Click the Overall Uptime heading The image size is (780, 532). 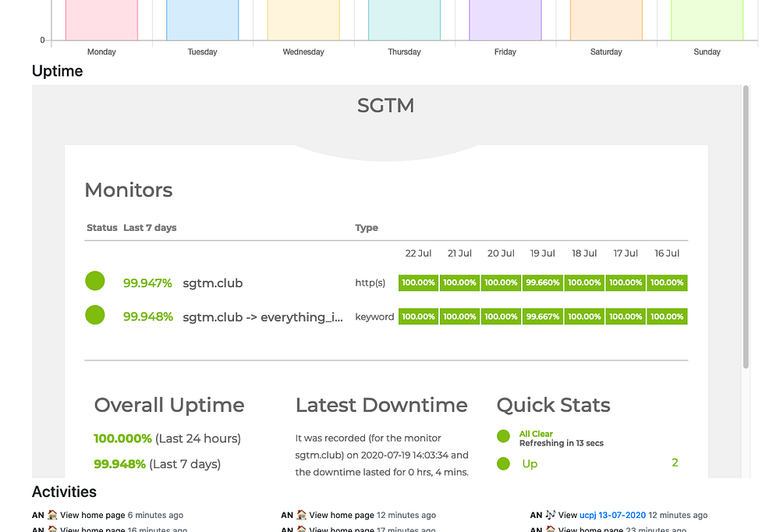click(169, 405)
